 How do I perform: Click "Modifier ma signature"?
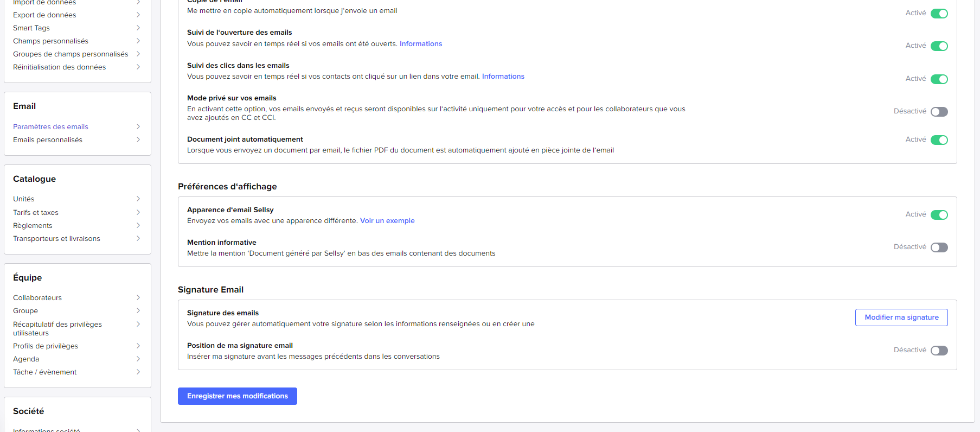pos(901,317)
